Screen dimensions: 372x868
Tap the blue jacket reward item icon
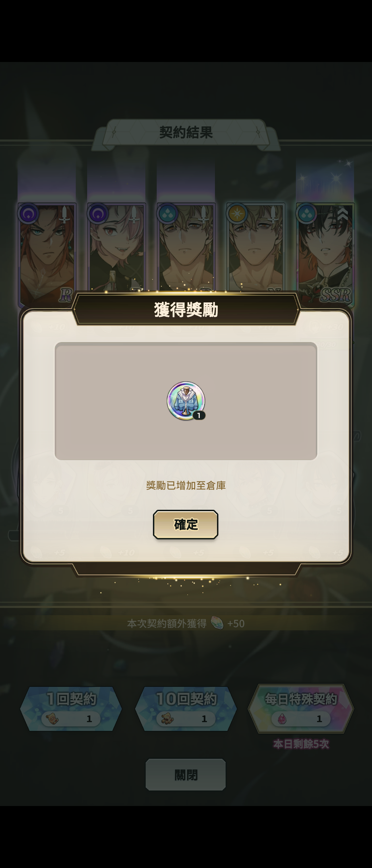point(186,401)
